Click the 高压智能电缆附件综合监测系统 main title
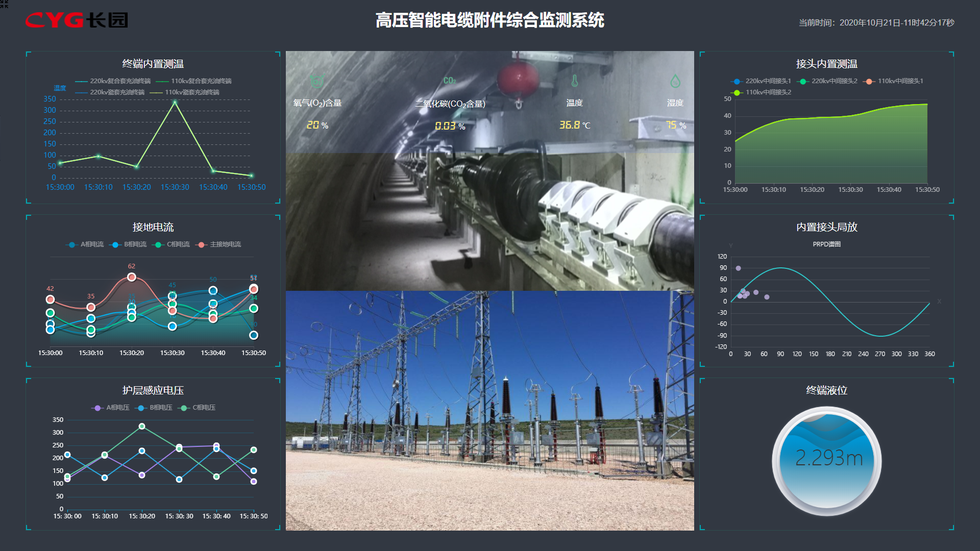The image size is (980, 551). point(489,20)
